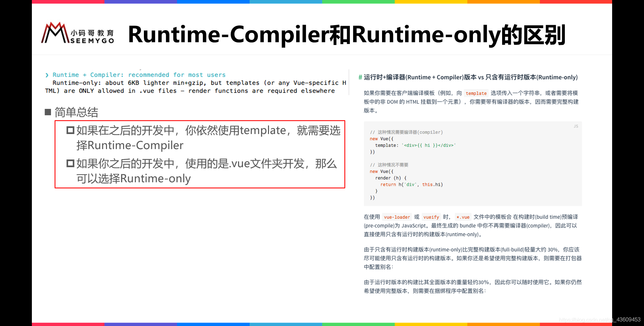Screen dimensions: 644x326
Task: Click the line 'TML) are ONLY allowed in .vue files'
Action: click(190, 91)
